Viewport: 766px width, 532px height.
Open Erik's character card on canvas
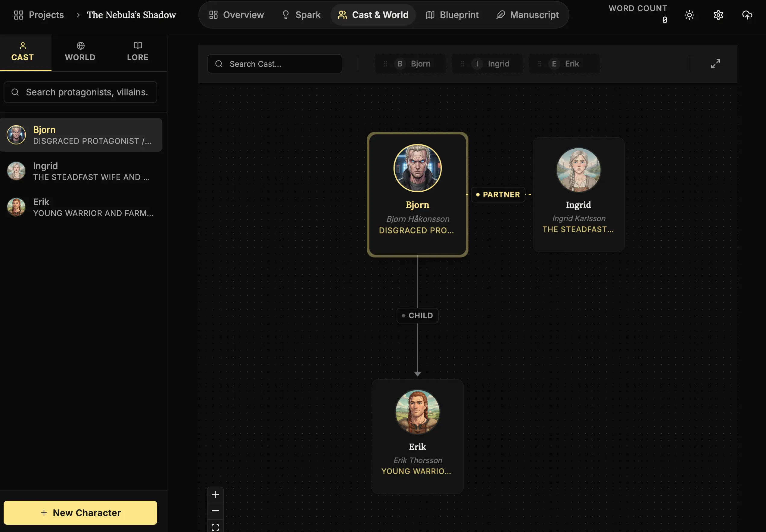(x=417, y=436)
